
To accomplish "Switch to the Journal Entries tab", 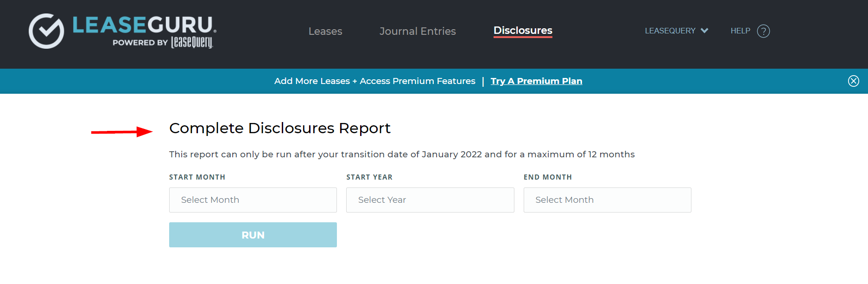I will pos(417,31).
